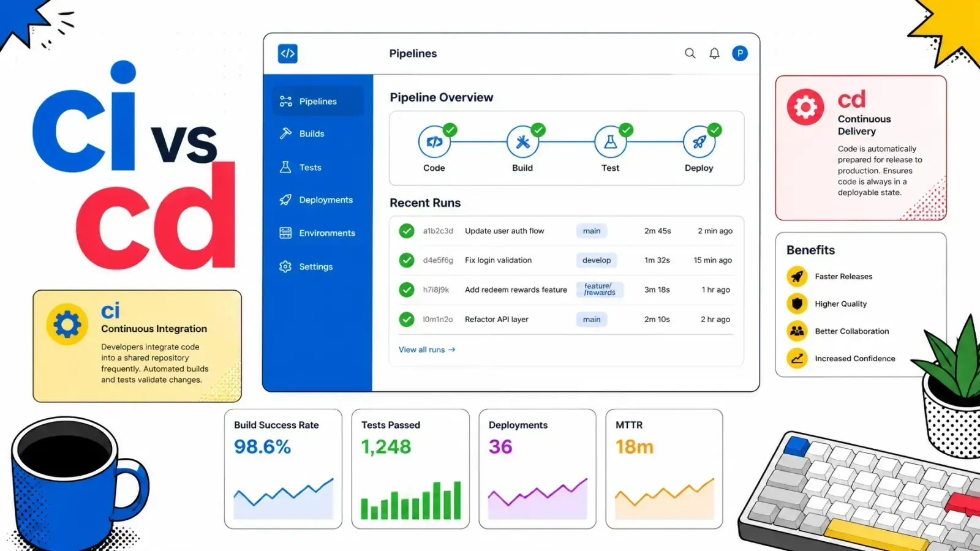The width and height of the screenshot is (980, 551).
Task: Click the feature/rewards branch tag
Action: [600, 290]
